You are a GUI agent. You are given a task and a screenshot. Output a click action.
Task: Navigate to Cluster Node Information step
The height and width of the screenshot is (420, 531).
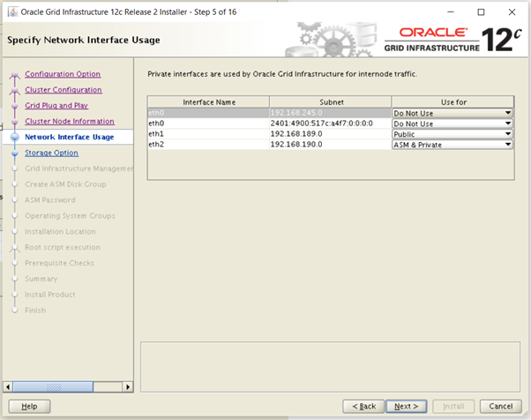(70, 121)
